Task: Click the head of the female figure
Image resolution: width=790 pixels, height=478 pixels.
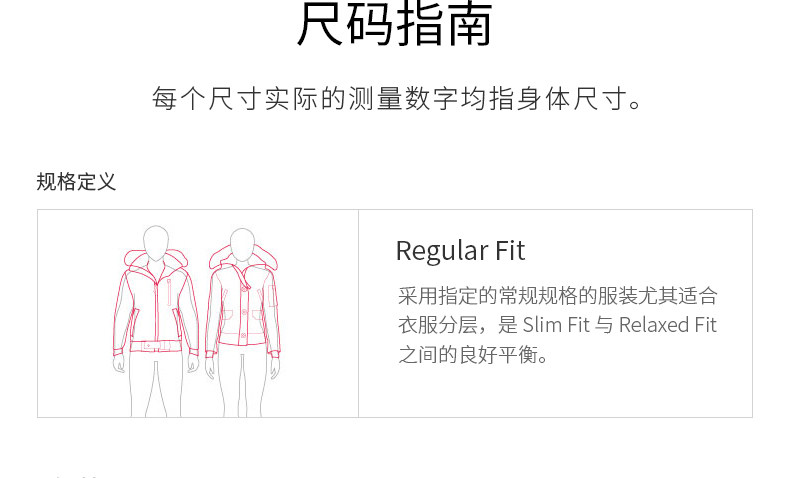Action: 242,245
